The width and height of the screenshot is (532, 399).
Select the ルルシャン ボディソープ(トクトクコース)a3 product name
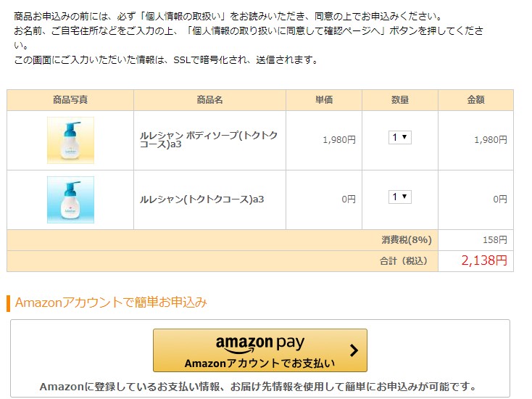coord(209,139)
